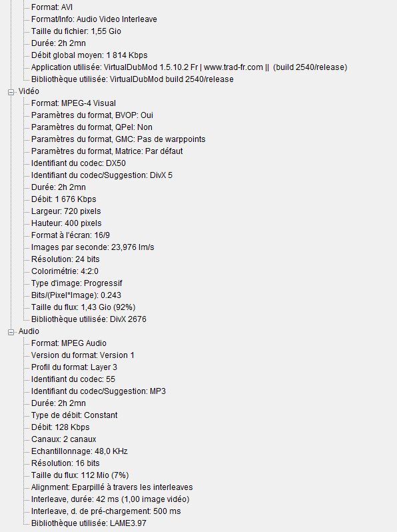Select Bibliothèque utilisée: LAME3.97 line

point(89,523)
